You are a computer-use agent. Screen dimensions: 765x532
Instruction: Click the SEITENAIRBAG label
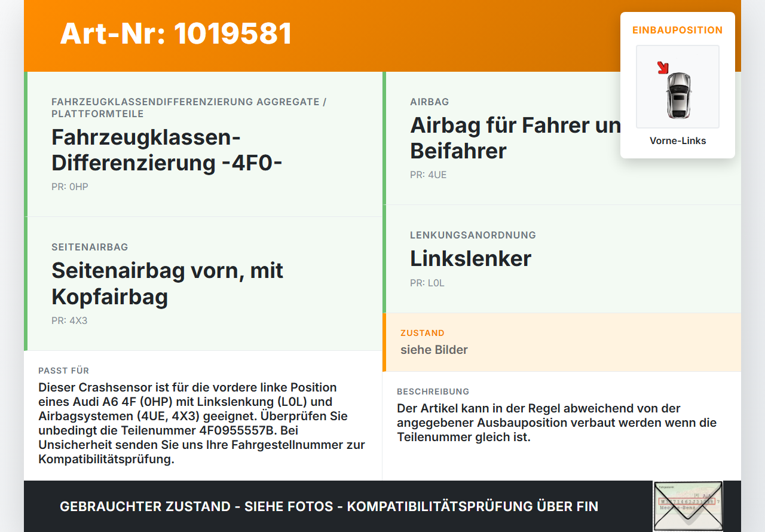(x=90, y=247)
